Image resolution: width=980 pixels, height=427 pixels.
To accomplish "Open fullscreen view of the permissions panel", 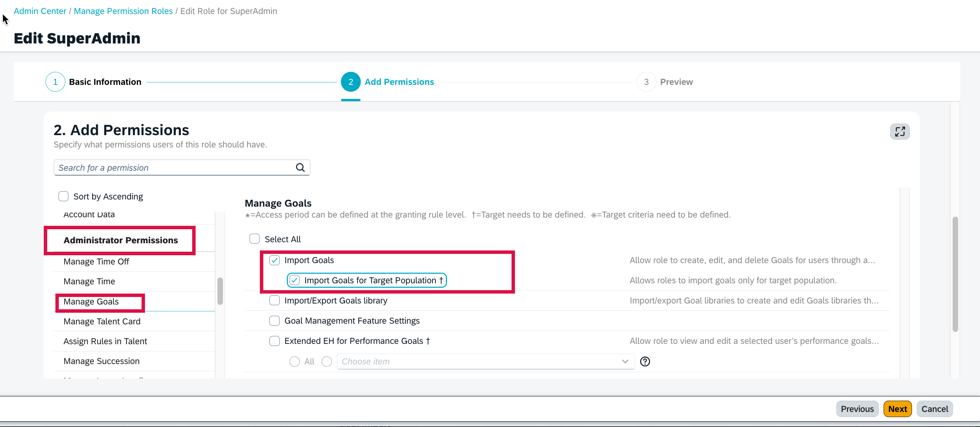I will pyautogui.click(x=900, y=131).
